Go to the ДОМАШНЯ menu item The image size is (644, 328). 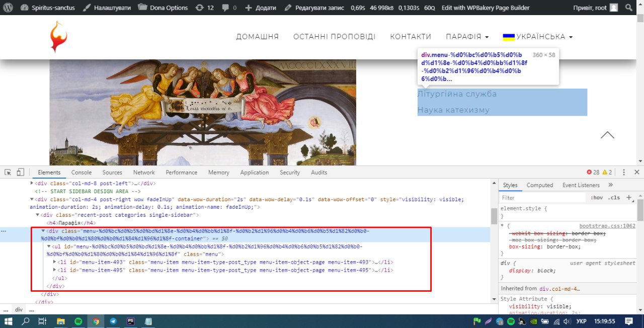(258, 37)
